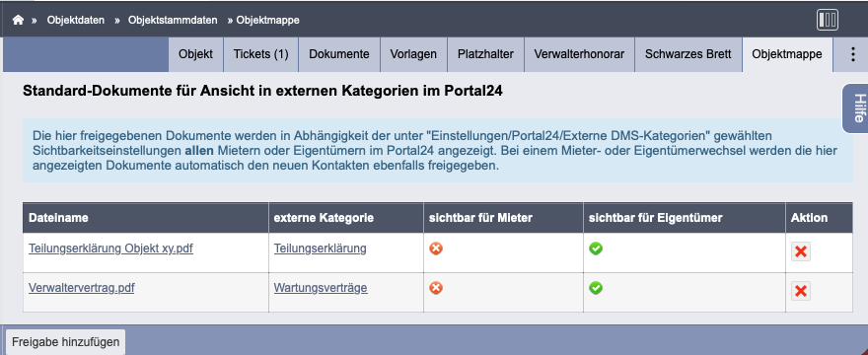Open the Objektstammdaten breadcrumb
Image resolution: width=868 pixels, height=355 pixels.
tap(173, 21)
